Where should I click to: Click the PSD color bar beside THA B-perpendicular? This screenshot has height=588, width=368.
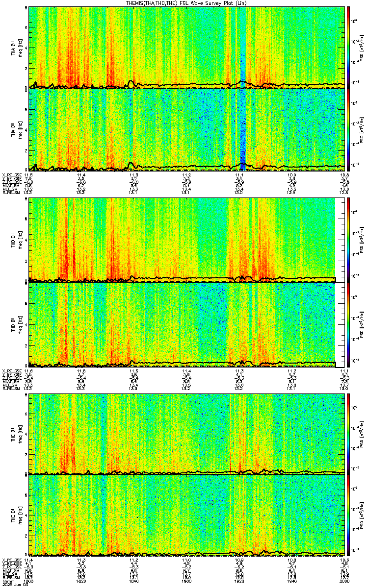click(348, 48)
